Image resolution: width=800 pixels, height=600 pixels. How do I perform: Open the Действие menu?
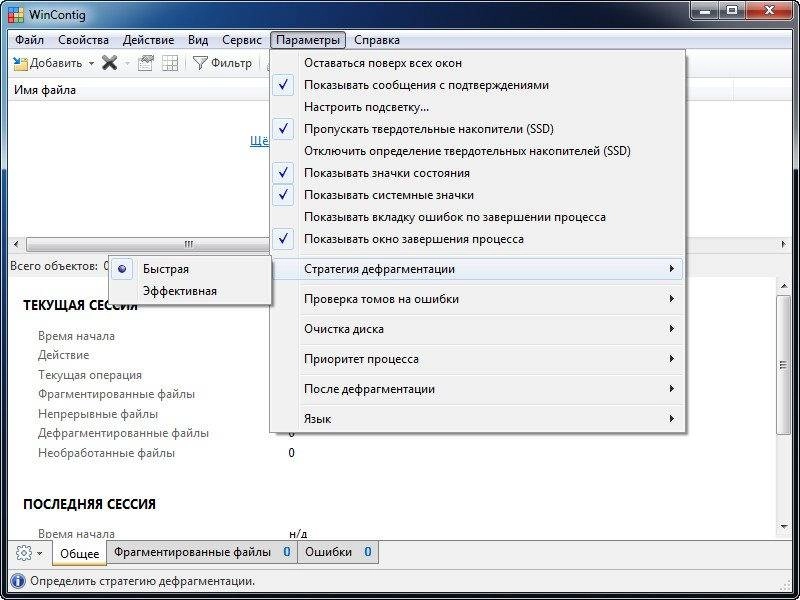[148, 40]
